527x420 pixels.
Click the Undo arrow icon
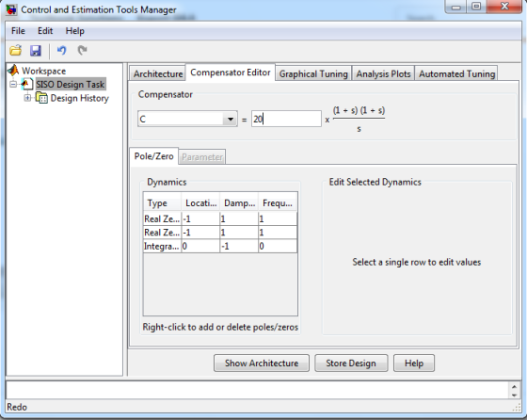(x=61, y=51)
